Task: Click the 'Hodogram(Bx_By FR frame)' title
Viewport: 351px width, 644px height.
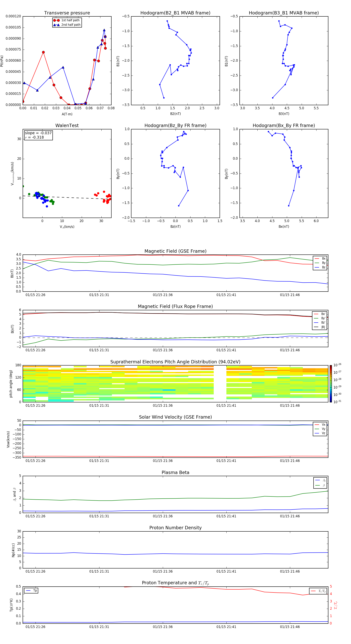Action: point(284,125)
